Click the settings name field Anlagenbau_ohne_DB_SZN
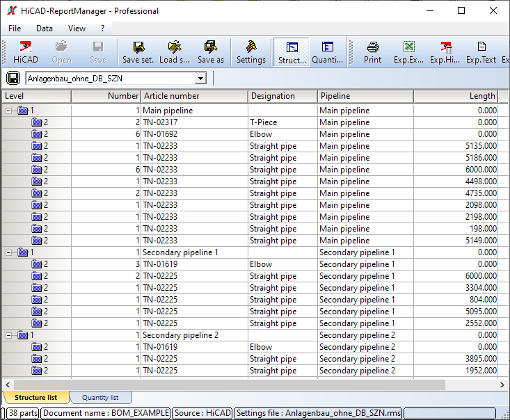Image resolution: width=510 pixels, height=420 pixels. 111,79
